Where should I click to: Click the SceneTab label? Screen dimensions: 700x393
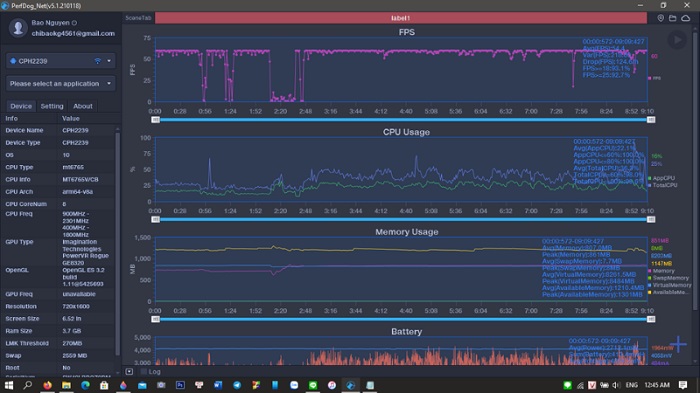pyautogui.click(x=138, y=18)
